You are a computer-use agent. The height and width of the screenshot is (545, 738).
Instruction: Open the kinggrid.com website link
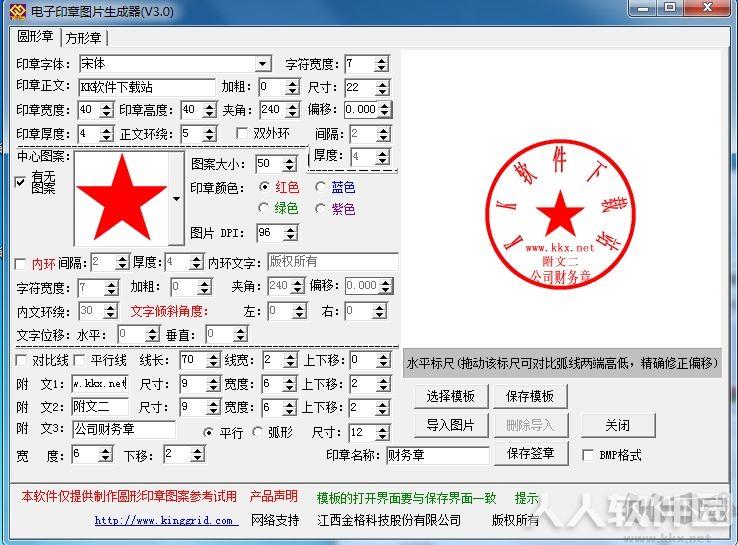(166, 520)
